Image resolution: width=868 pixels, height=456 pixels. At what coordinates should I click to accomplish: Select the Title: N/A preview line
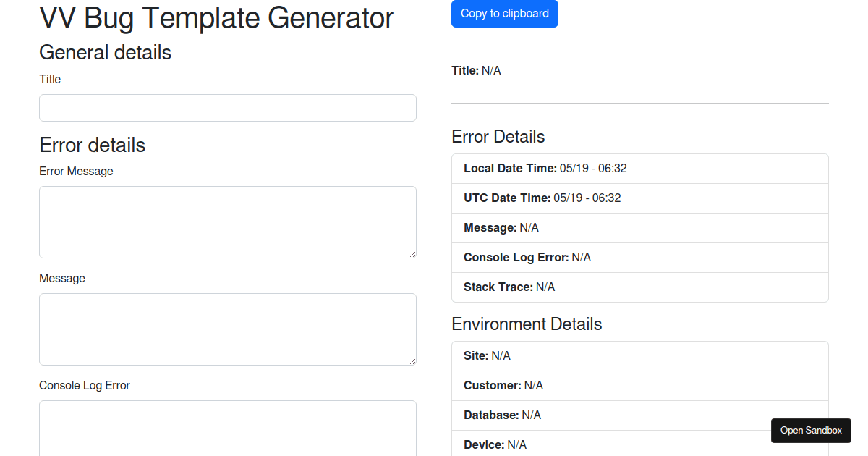476,71
